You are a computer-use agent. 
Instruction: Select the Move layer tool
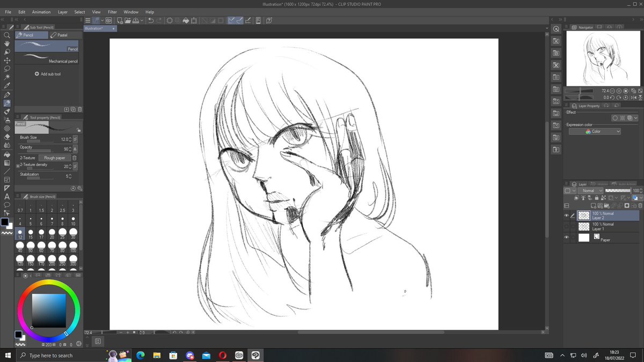7,60
